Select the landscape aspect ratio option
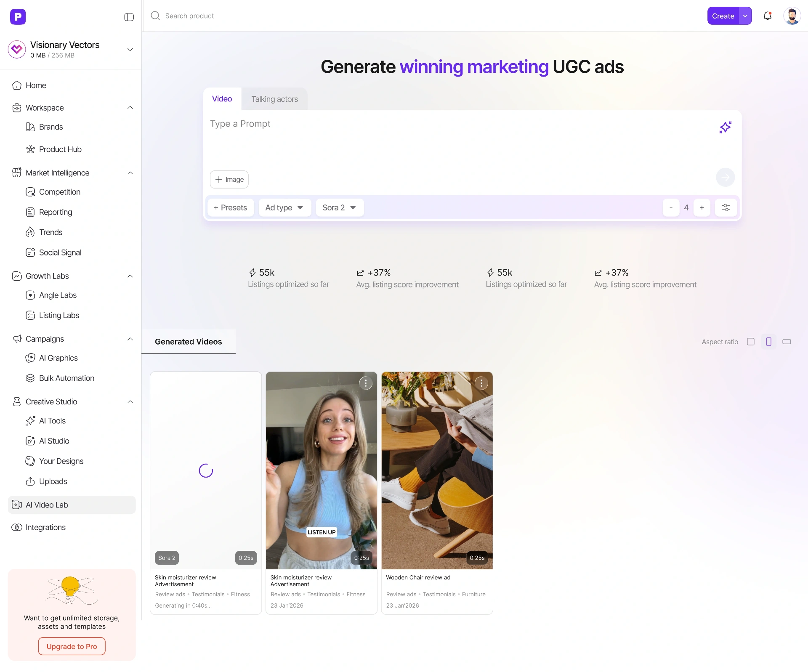Image resolution: width=808 pixels, height=672 pixels. click(786, 342)
